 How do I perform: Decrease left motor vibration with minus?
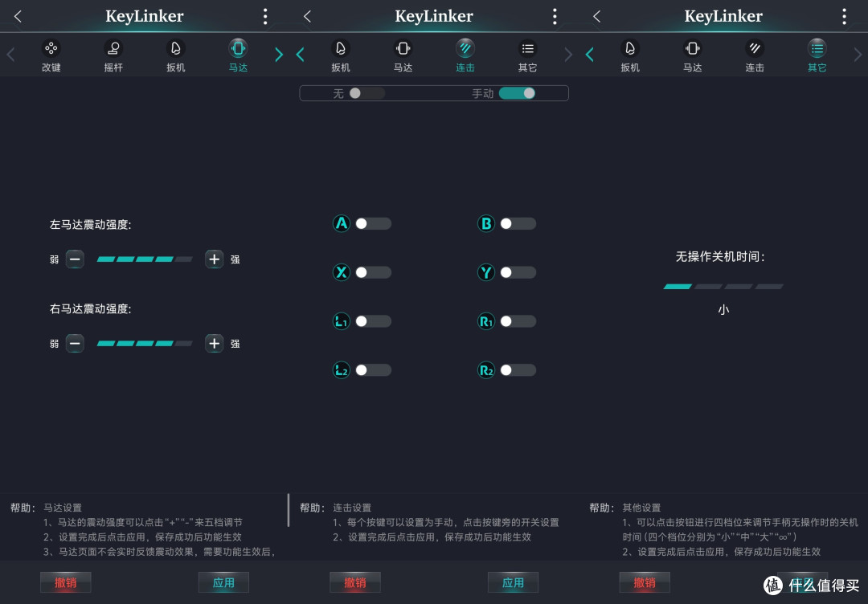click(75, 259)
